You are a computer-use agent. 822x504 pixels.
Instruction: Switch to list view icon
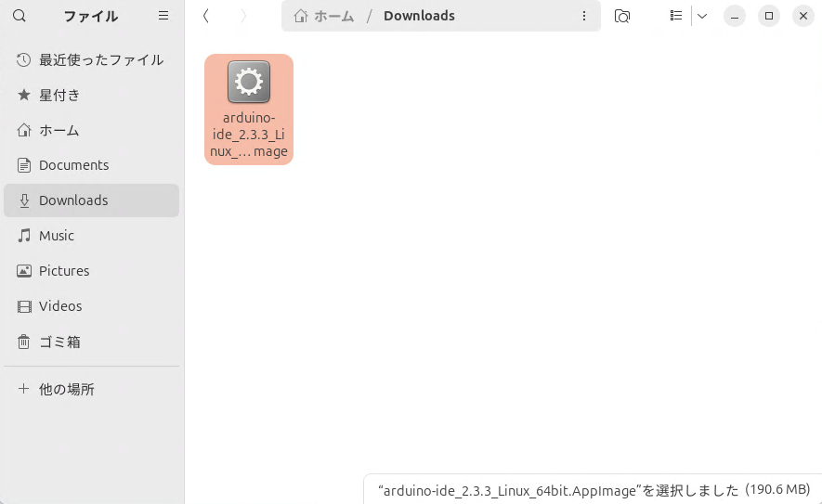(x=676, y=16)
